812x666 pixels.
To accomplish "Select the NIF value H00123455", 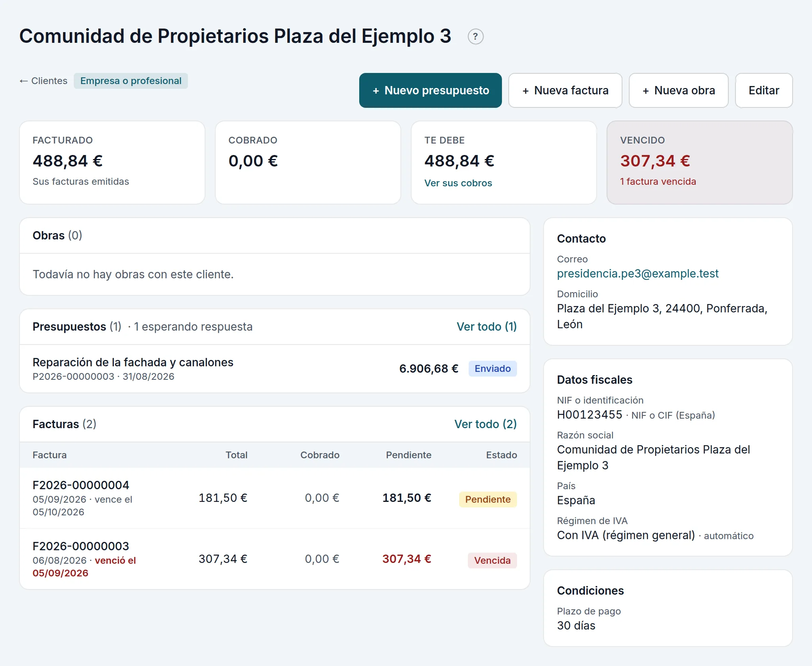I will [x=590, y=415].
